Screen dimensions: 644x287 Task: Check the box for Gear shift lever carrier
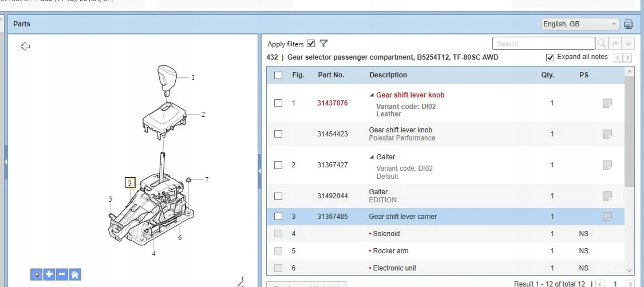tap(278, 216)
